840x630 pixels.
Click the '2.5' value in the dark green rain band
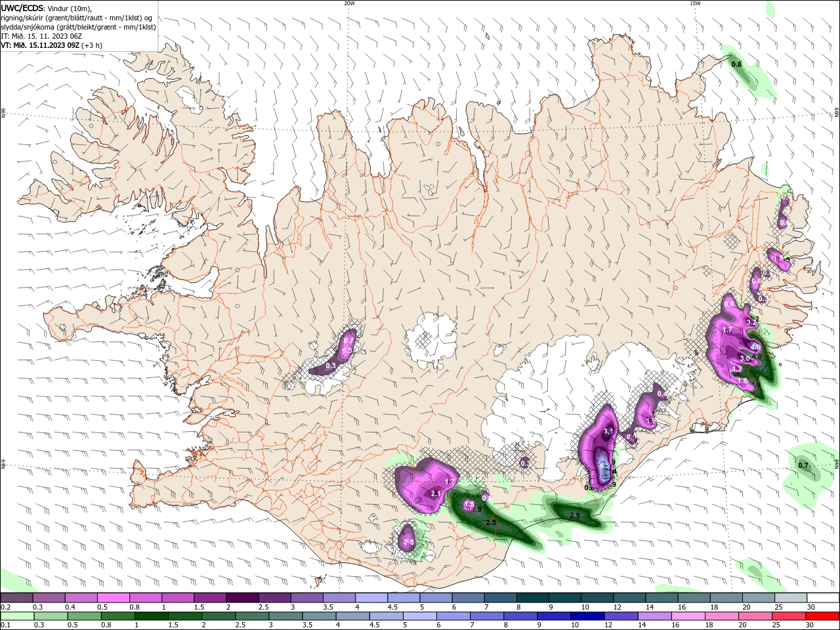[x=491, y=522]
